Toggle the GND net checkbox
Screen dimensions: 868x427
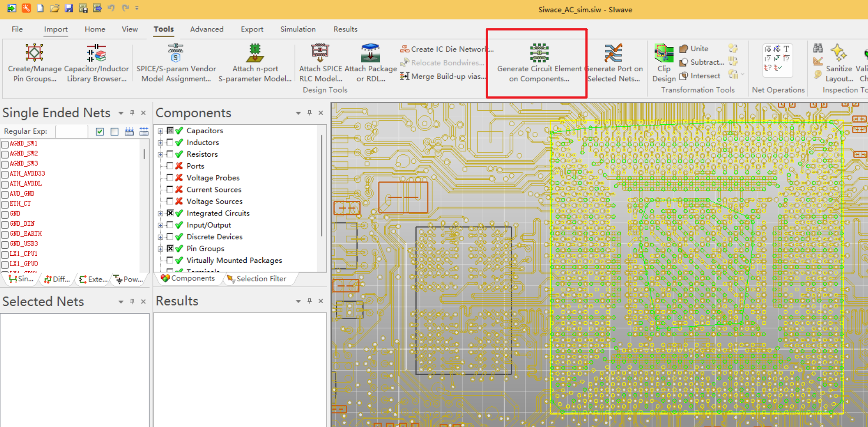[5, 214]
